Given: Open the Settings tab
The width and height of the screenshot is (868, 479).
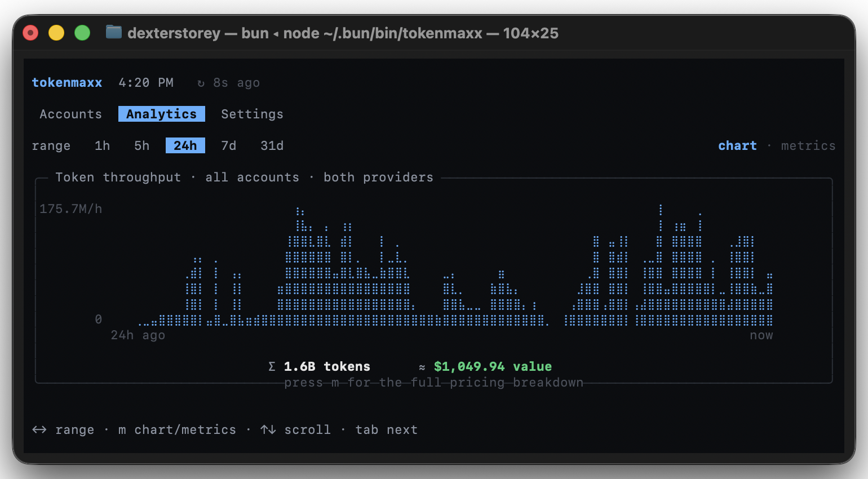Looking at the screenshot, I should point(252,114).
